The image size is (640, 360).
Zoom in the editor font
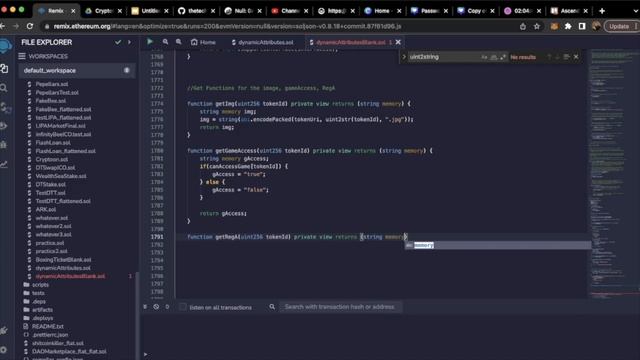[179, 42]
